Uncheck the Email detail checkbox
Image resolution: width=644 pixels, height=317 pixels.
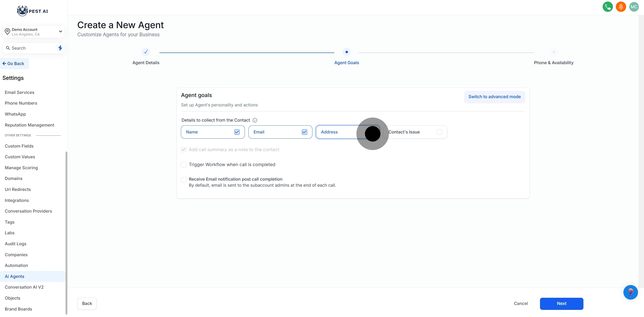click(304, 132)
